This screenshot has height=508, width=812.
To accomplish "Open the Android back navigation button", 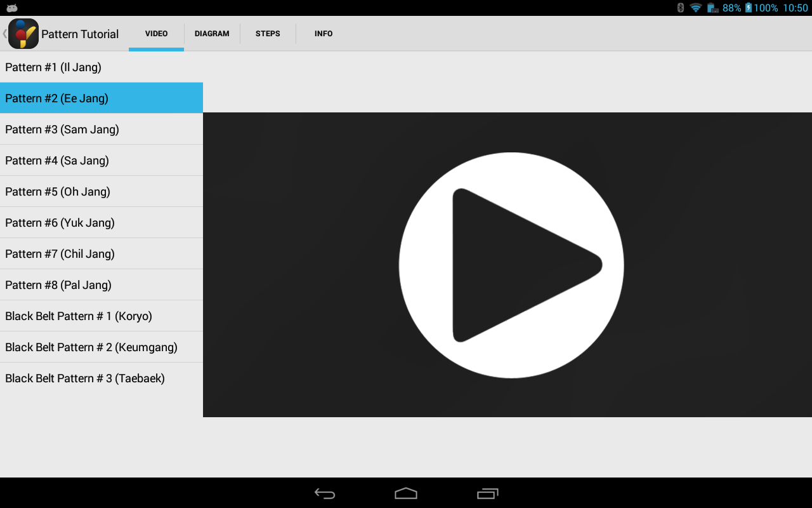I will click(325, 493).
